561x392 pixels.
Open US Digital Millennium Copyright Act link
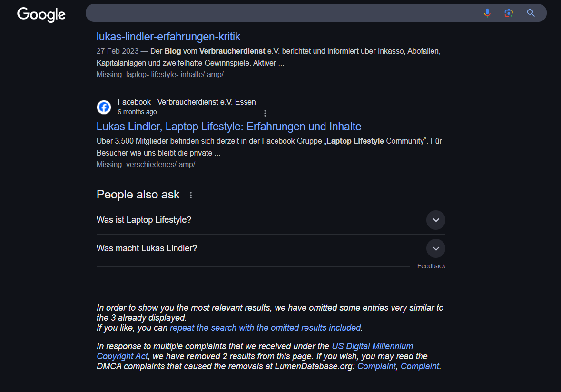point(255,351)
